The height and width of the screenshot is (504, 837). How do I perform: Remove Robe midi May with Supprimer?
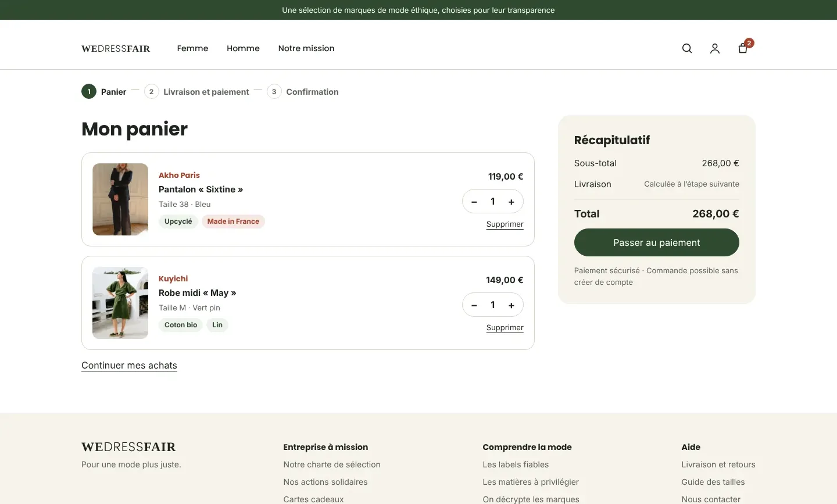505,328
